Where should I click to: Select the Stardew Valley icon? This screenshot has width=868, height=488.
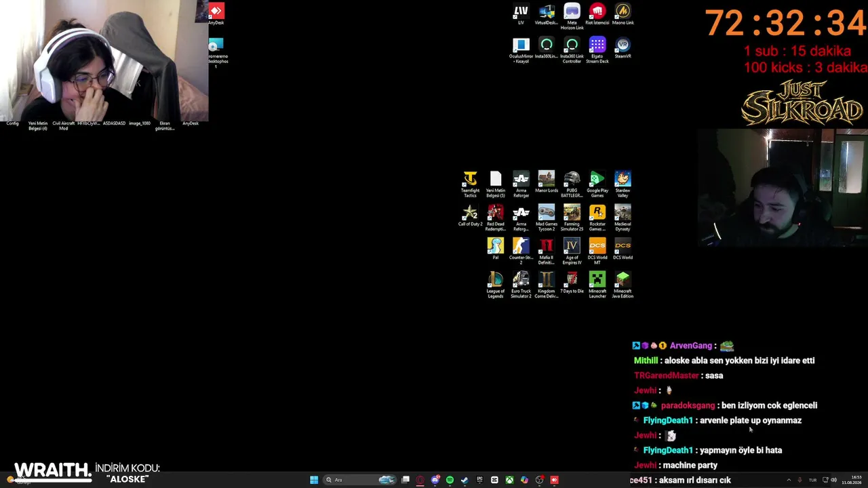point(623,184)
